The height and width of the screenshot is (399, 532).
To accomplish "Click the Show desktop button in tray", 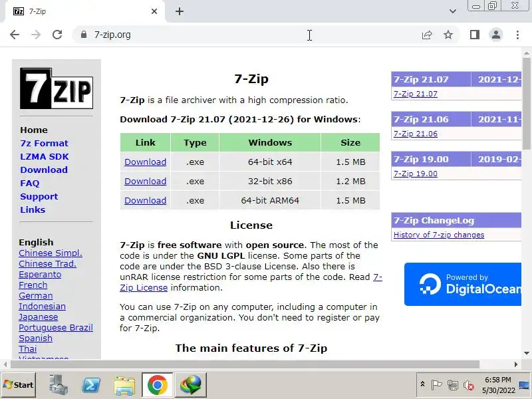I will [x=525, y=385].
